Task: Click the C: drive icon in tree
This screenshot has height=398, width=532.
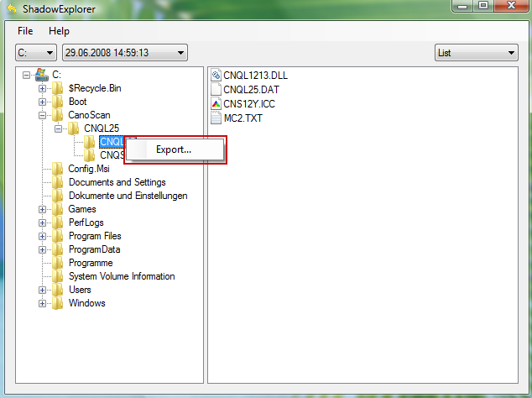Action: pyautogui.click(x=42, y=75)
